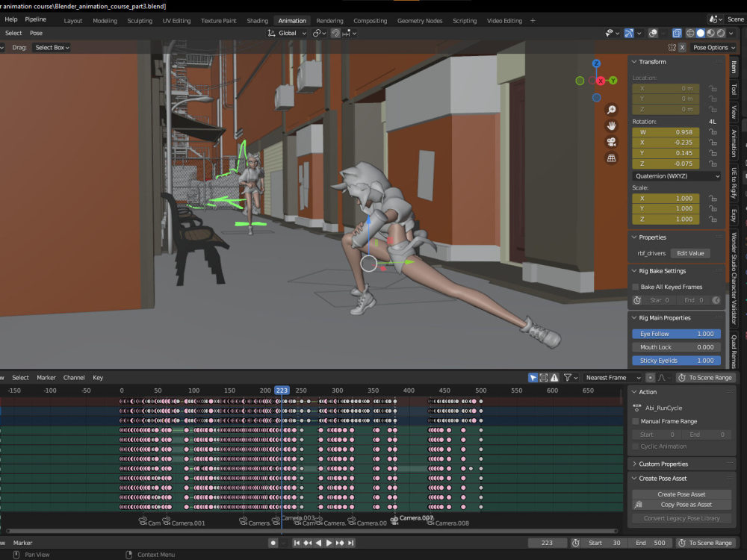Image resolution: width=747 pixels, height=560 pixels.
Task: Click the Eye Follow slider
Action: 677,334
